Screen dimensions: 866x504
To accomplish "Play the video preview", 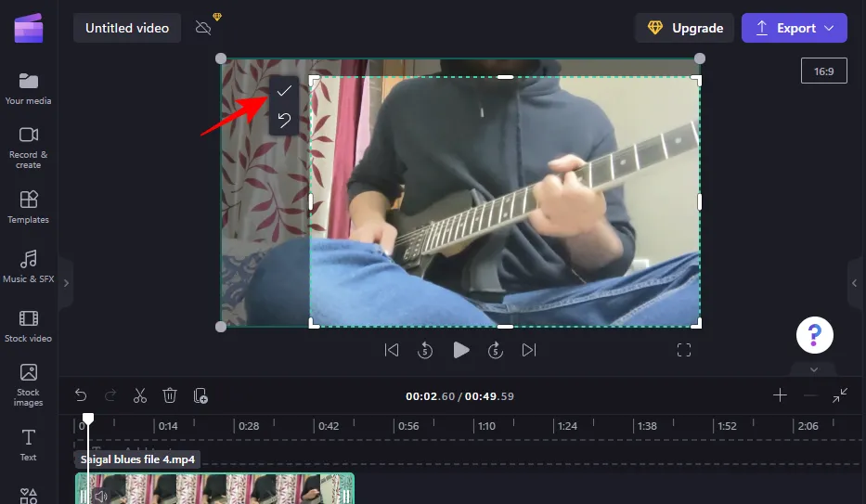I will 460,350.
